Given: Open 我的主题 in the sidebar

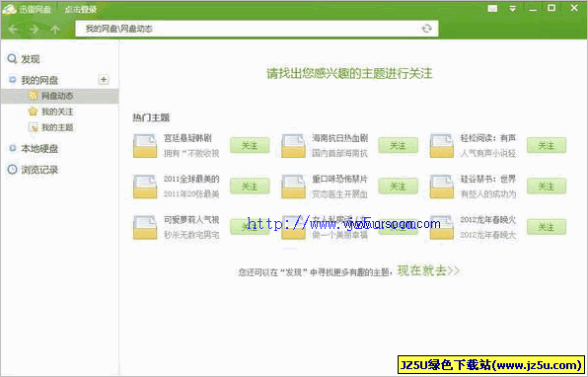Looking at the screenshot, I should click(x=57, y=127).
